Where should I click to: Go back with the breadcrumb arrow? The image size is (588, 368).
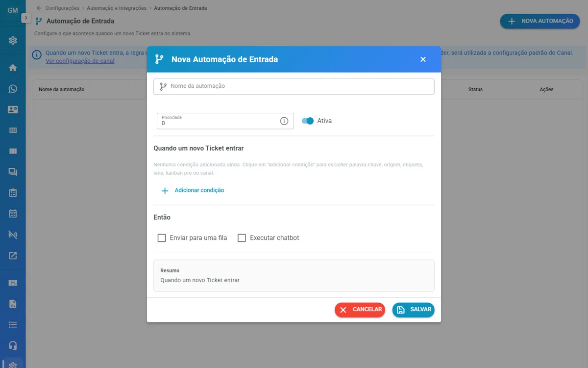point(39,8)
